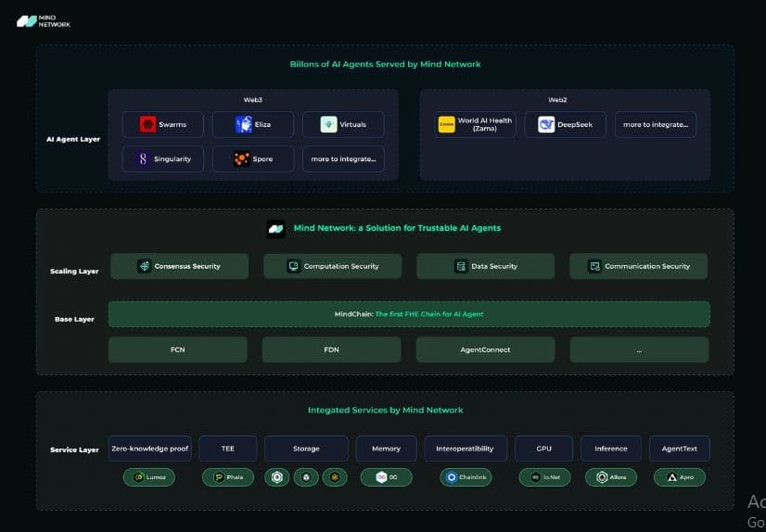Viewport: 766px width, 532px height.
Task: Select the TEE service box
Action: coord(227,449)
